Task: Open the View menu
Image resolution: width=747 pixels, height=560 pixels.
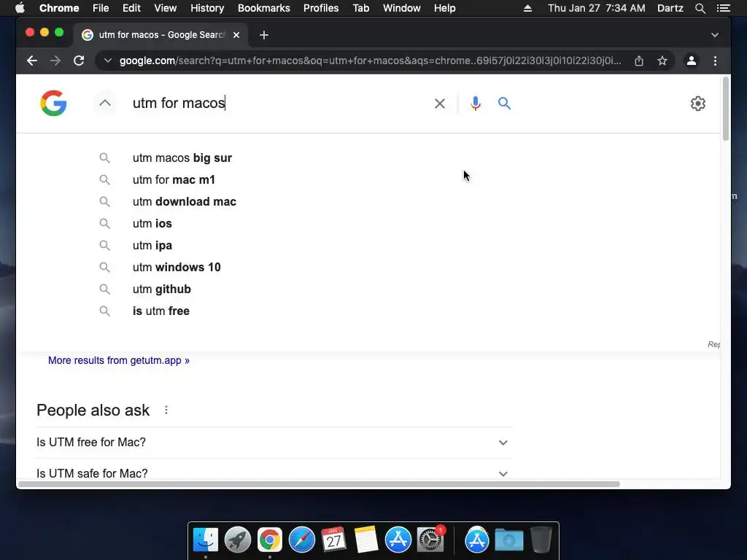Action: click(166, 8)
